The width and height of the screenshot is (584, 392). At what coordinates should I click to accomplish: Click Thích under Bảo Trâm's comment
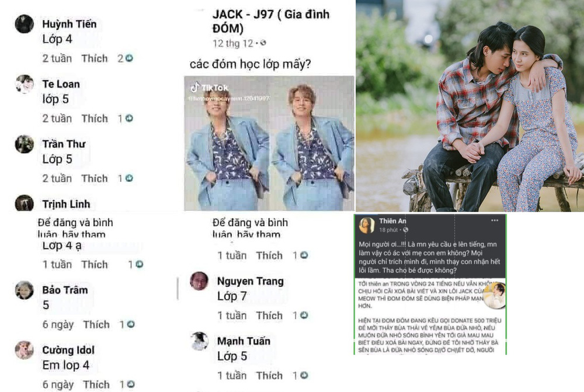[96, 325]
